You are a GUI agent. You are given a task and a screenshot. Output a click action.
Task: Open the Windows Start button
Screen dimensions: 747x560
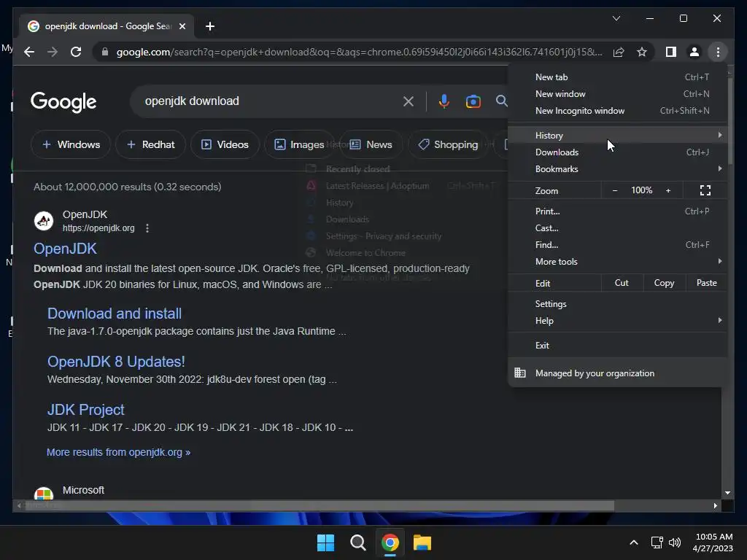(x=325, y=542)
